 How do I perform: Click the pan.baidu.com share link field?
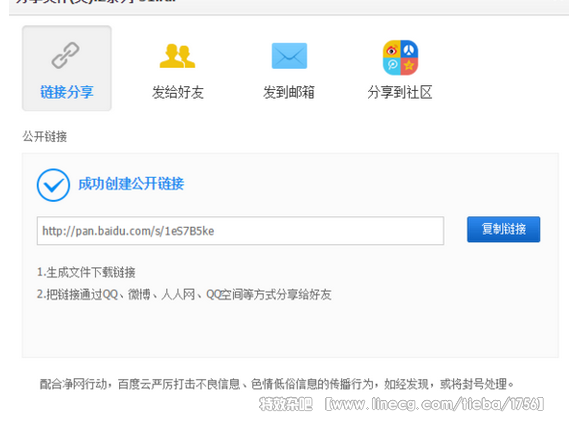point(240,231)
